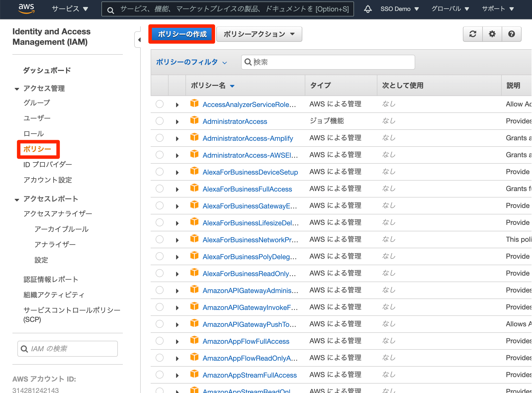Image resolution: width=532 pixels, height=393 pixels.
Task: Expand the AmazonAPIGatewayInvokeF row details
Action: [x=177, y=308]
